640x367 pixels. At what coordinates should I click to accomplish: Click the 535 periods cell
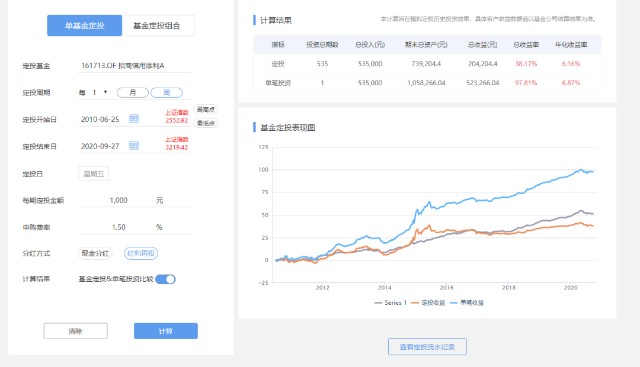[322, 64]
